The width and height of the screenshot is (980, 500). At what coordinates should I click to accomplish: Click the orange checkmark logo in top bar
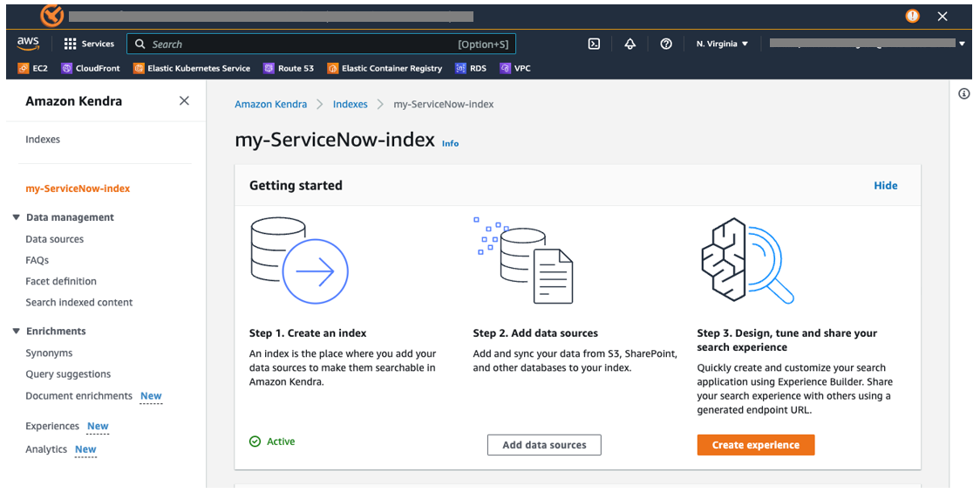(x=51, y=16)
